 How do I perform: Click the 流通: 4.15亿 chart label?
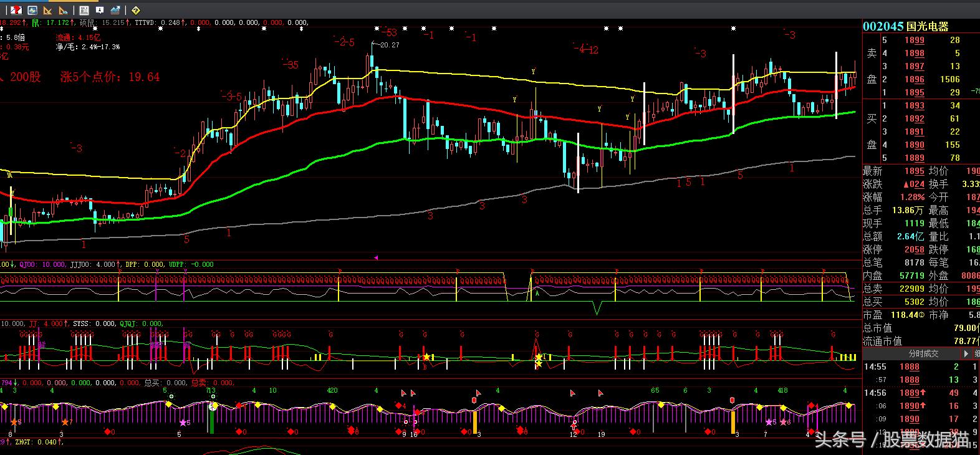tap(78, 38)
